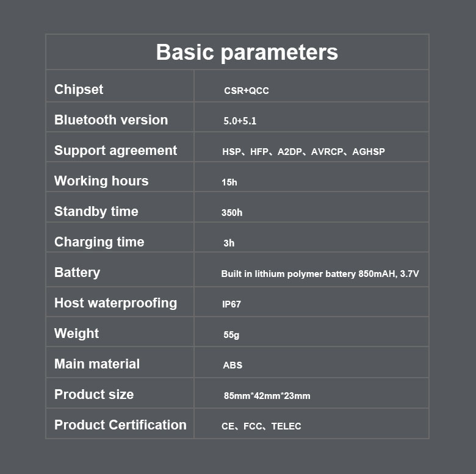The image size is (476, 474).
Task: Click the lithium polymer battery description
Action: [x=320, y=274]
